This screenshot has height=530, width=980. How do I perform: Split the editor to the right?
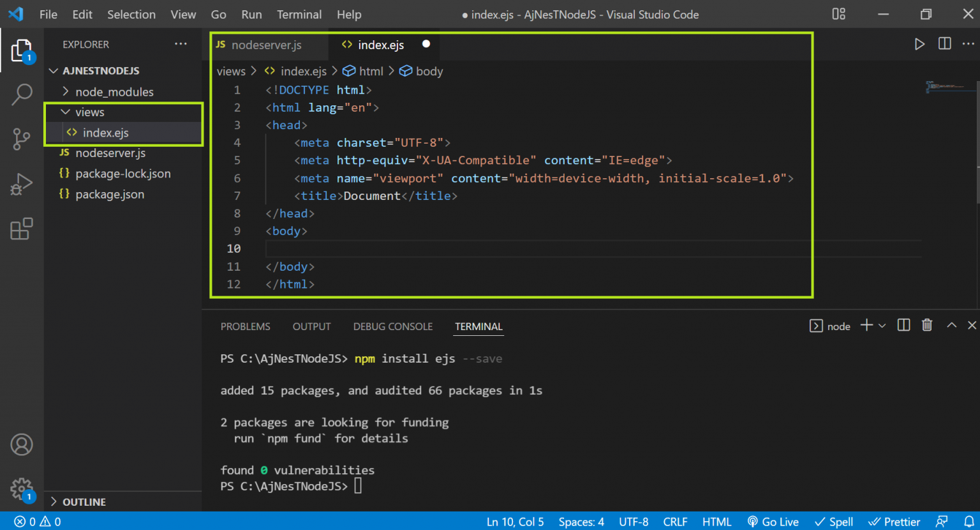(x=944, y=44)
